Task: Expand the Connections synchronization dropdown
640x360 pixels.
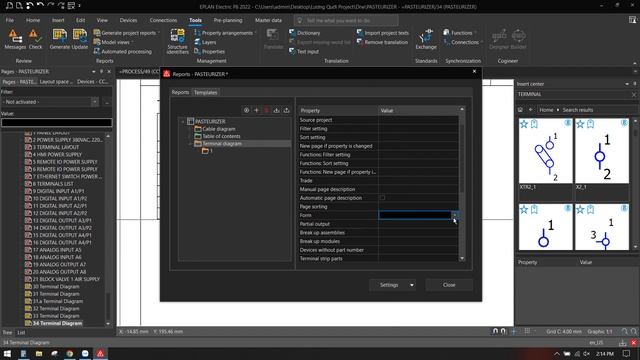Action: pos(482,42)
